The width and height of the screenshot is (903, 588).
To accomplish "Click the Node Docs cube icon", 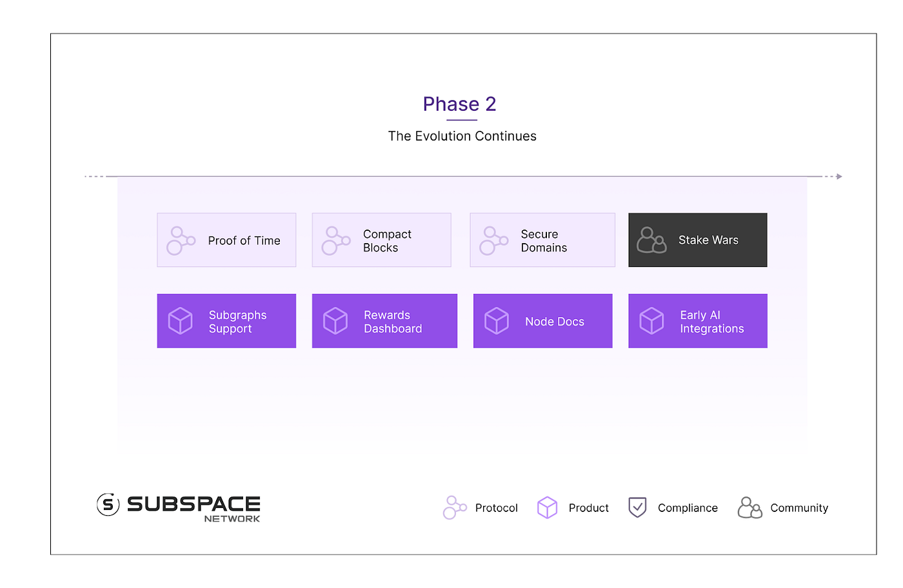I will [497, 320].
